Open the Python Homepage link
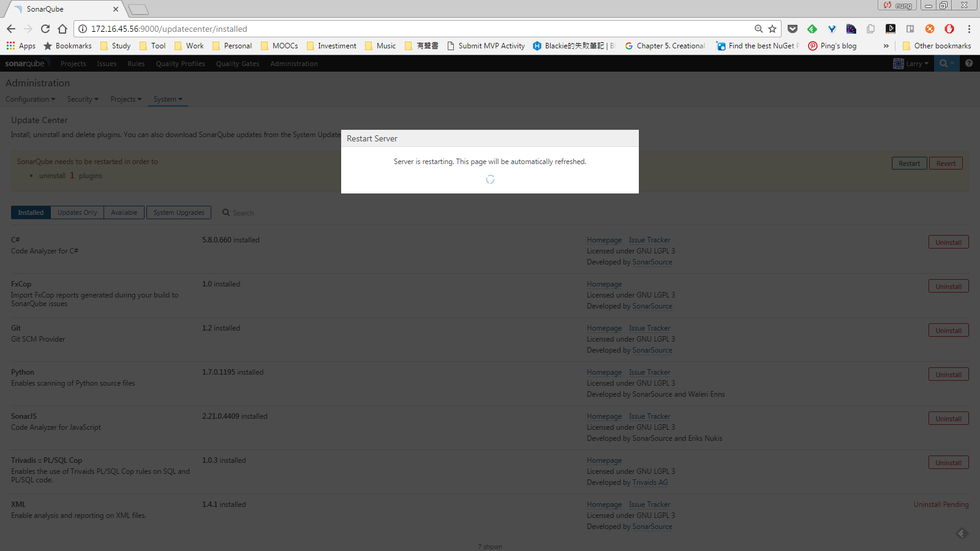Screen dimensions: 980x551 tap(604, 372)
